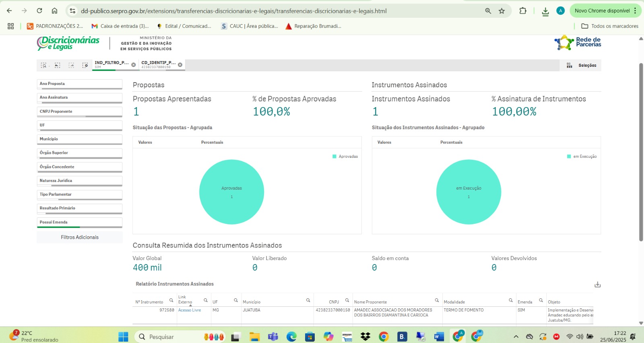The width and height of the screenshot is (644, 343).
Task: Search in the UF column
Action: tap(236, 300)
